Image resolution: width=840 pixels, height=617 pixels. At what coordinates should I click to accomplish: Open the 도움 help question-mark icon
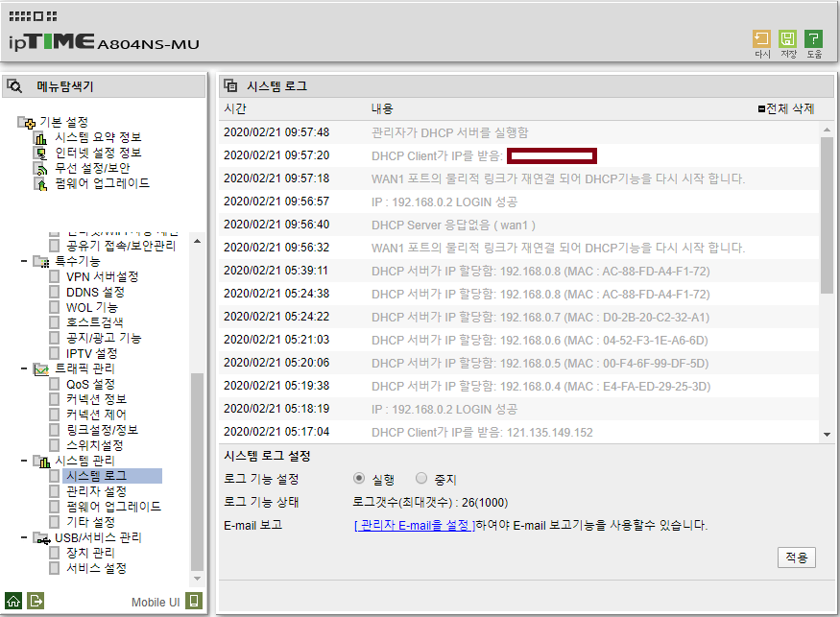click(x=813, y=39)
